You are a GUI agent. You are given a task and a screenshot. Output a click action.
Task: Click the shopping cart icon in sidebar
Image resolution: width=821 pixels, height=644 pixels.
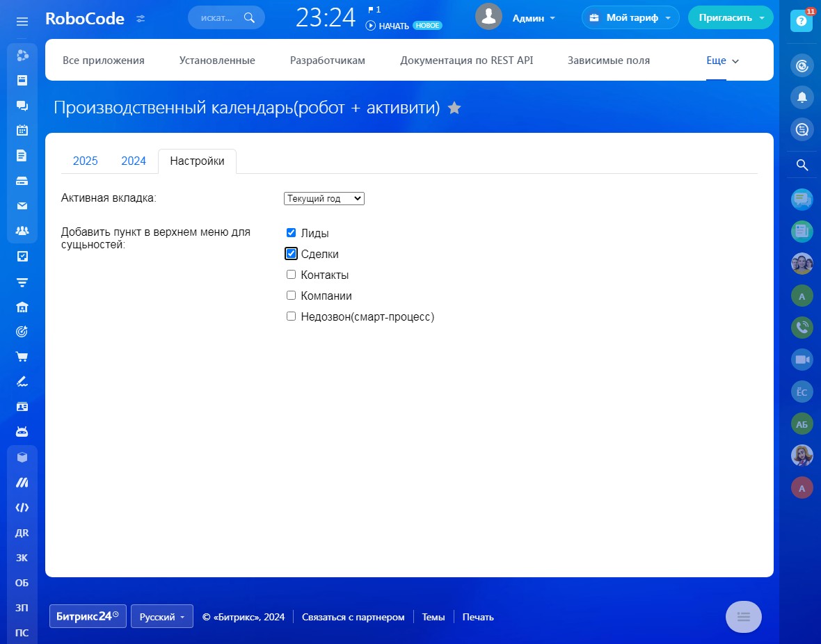[x=22, y=357]
